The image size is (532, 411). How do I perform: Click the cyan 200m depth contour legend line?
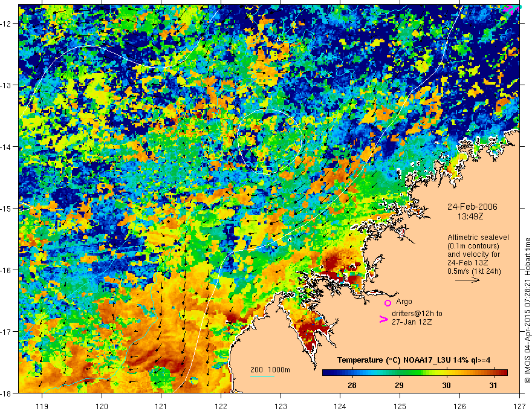[x=262, y=376]
